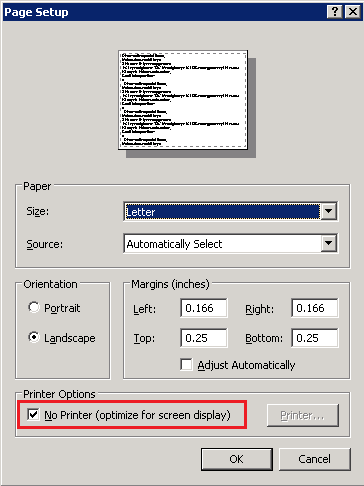Confirm with the OK button
Viewport: 364px width, 486px height.
(237, 459)
